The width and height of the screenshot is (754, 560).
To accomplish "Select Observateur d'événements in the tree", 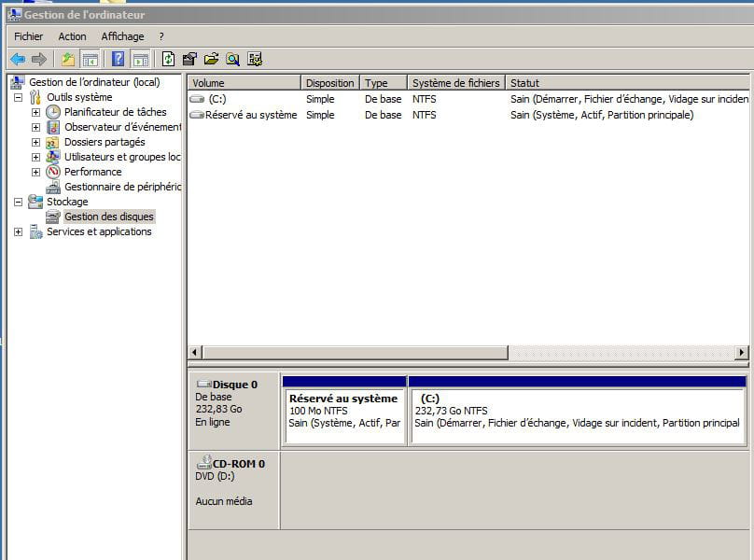I will tap(122, 127).
